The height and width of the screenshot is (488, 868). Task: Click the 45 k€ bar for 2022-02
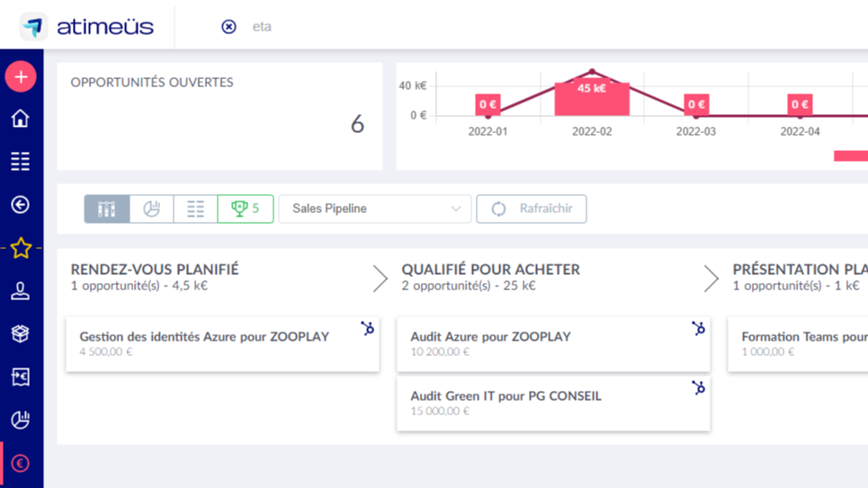tap(591, 98)
